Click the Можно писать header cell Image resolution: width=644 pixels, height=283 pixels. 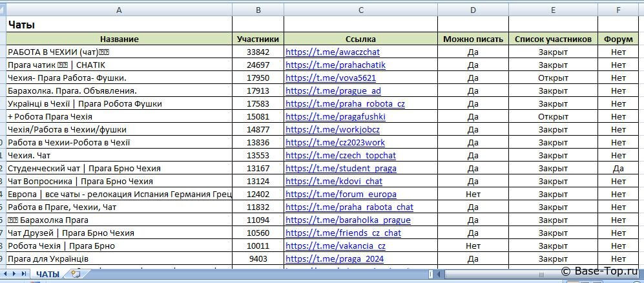[x=473, y=39]
